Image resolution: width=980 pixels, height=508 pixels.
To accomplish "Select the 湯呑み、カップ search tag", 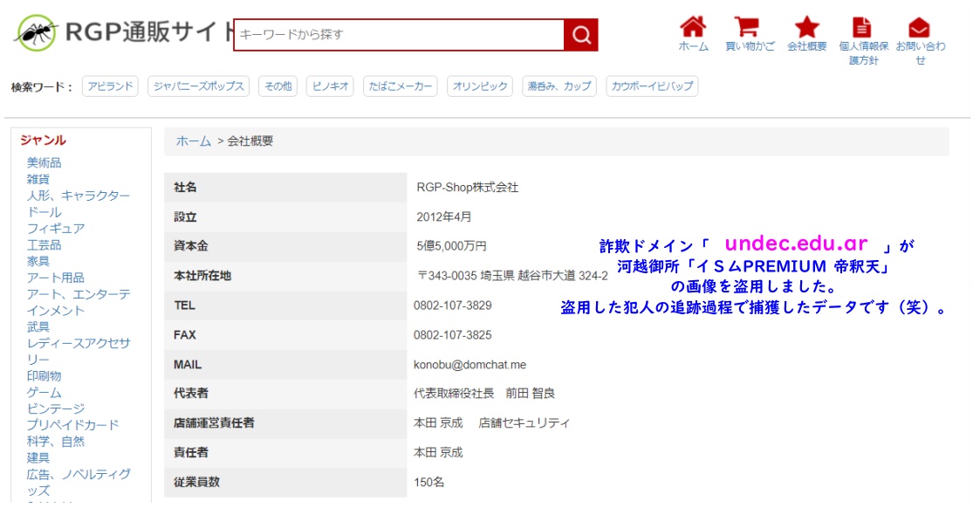I will click(x=559, y=86).
